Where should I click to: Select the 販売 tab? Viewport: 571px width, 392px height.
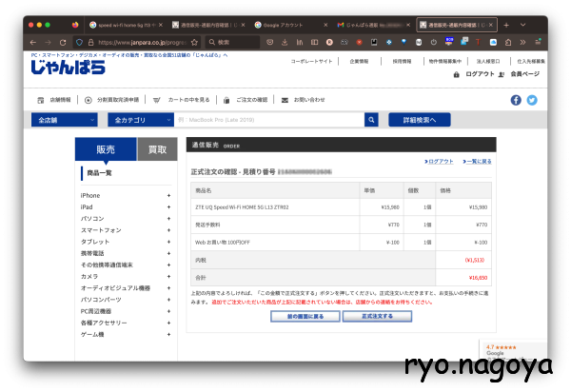106,149
